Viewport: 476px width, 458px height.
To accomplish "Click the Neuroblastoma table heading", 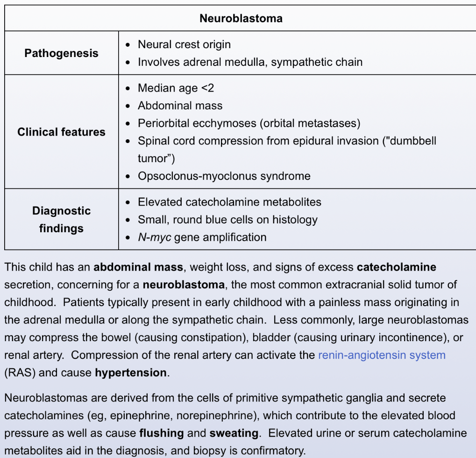I will (x=241, y=18).
